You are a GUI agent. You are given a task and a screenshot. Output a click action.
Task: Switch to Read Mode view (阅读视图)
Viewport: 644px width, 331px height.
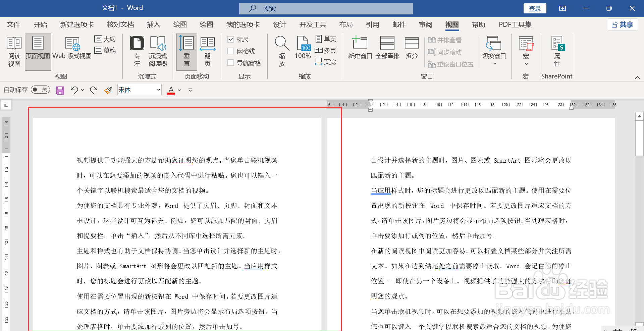[14, 52]
